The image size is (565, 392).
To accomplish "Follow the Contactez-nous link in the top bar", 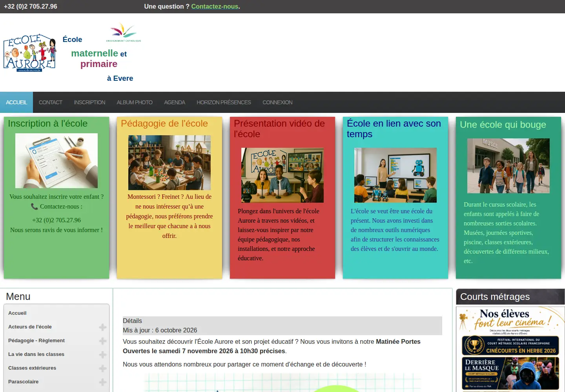I will click(x=215, y=6).
